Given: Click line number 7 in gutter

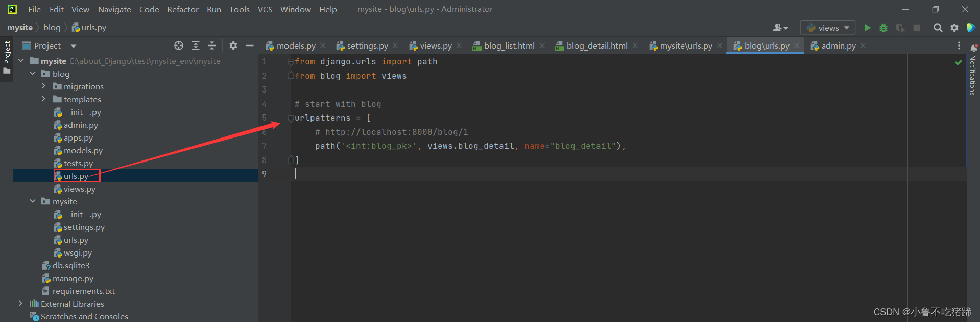Looking at the screenshot, I should [264, 146].
